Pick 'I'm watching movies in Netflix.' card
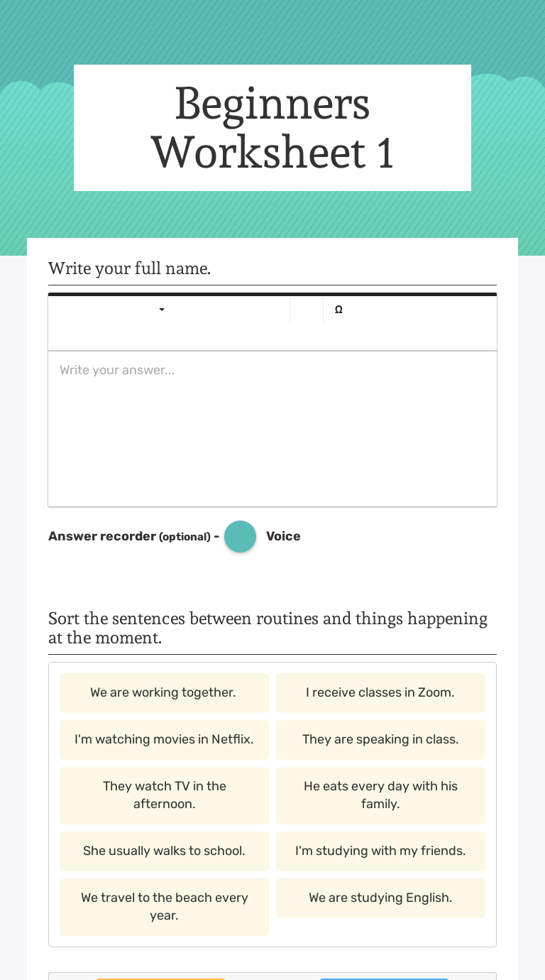 click(x=164, y=739)
